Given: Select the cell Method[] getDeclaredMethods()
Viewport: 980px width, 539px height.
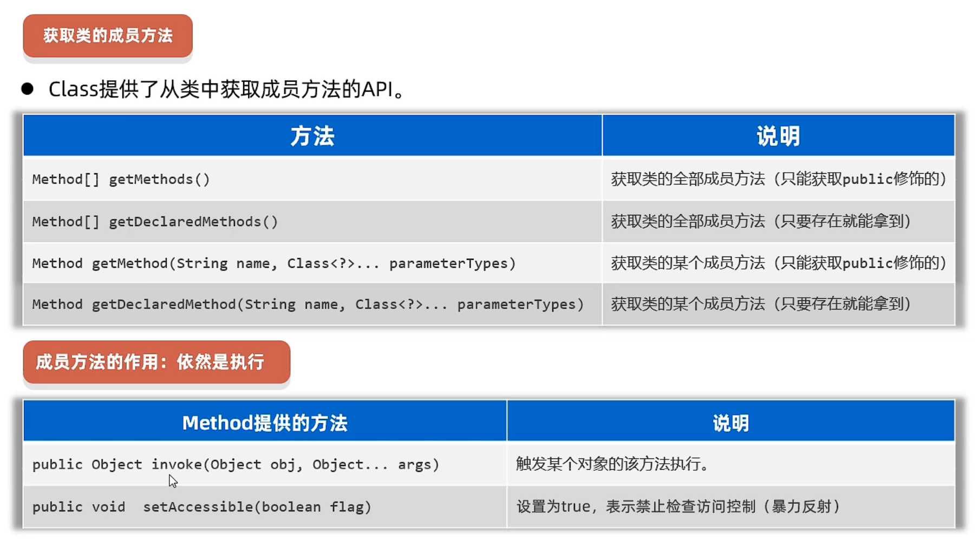Looking at the screenshot, I should (312, 221).
